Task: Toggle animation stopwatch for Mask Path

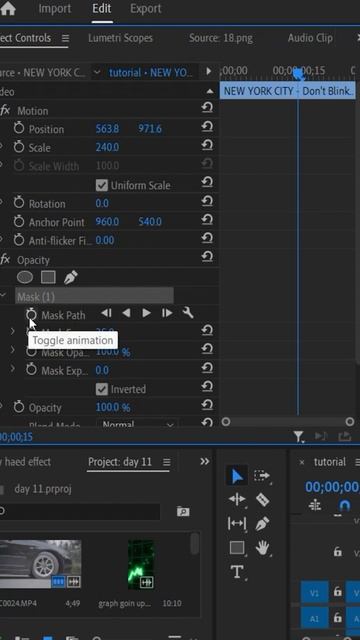Action: coord(31,315)
